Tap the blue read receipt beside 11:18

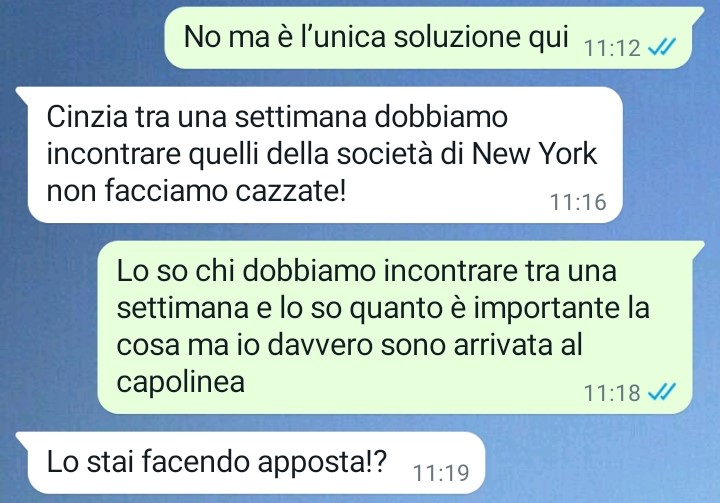pyautogui.click(x=662, y=392)
